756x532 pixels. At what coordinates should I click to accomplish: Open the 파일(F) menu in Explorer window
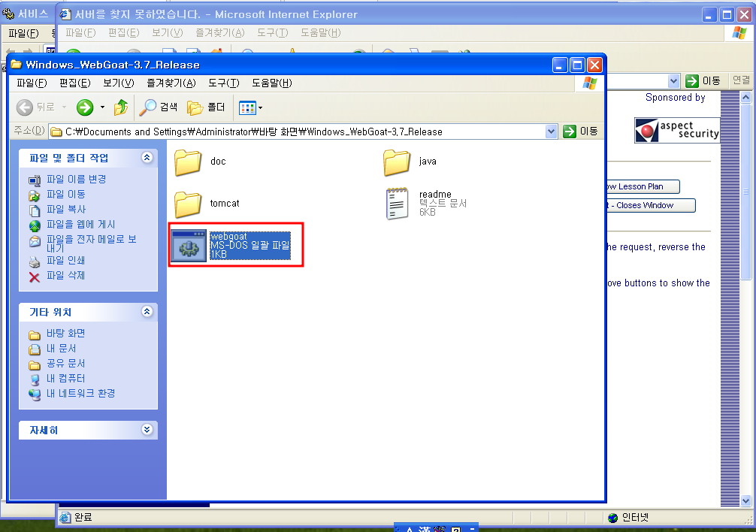32,83
